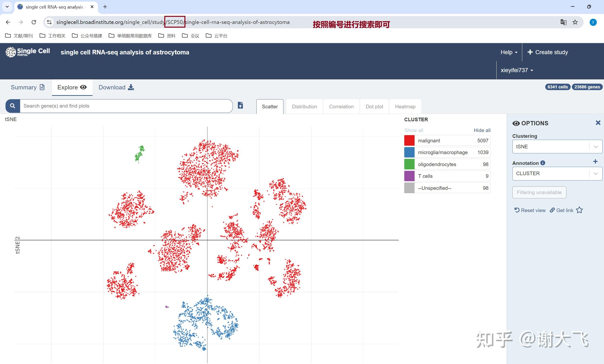Click the Annotation info icon

pos(543,163)
